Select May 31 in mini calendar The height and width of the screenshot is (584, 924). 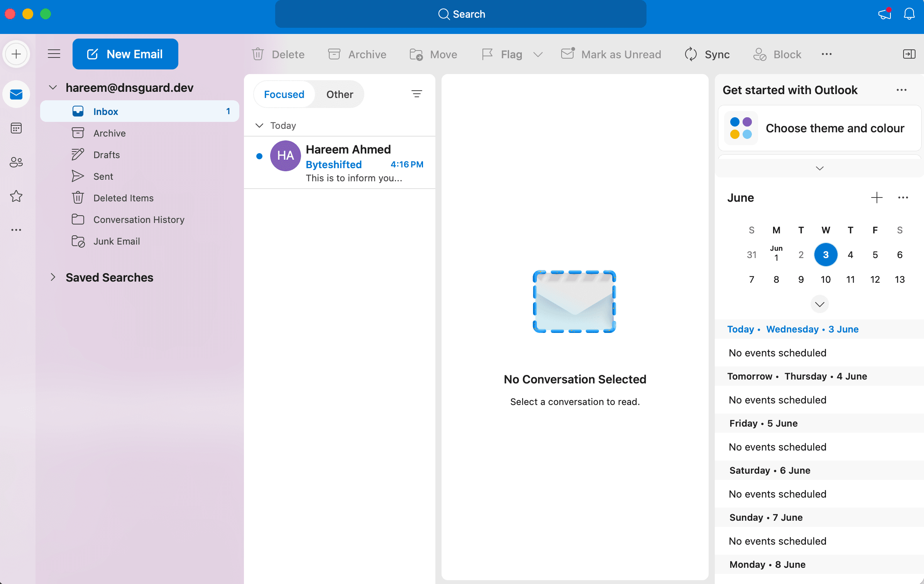[x=751, y=255]
